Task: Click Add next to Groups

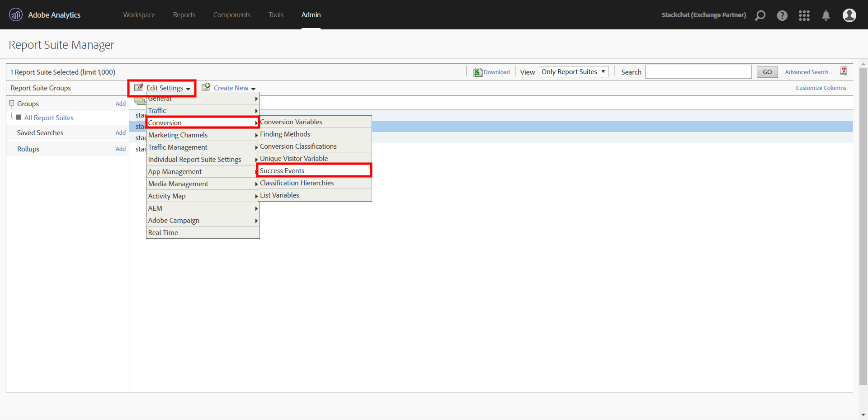Action: coord(121,104)
